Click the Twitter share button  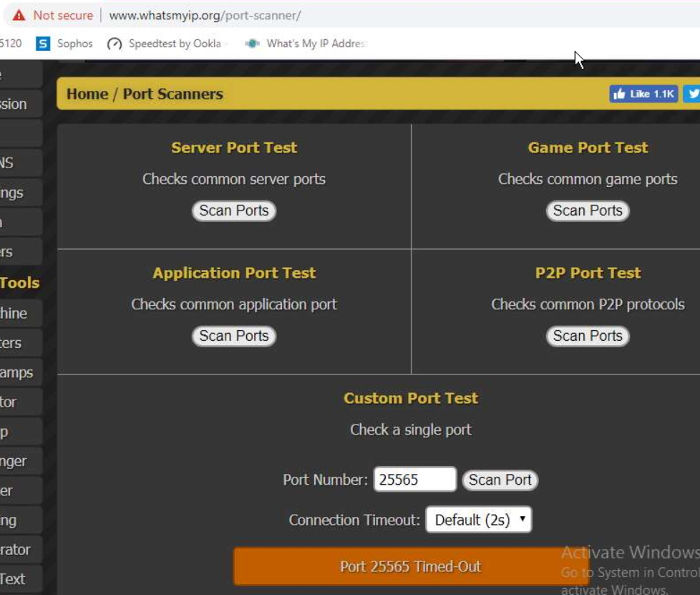pyautogui.click(x=692, y=94)
